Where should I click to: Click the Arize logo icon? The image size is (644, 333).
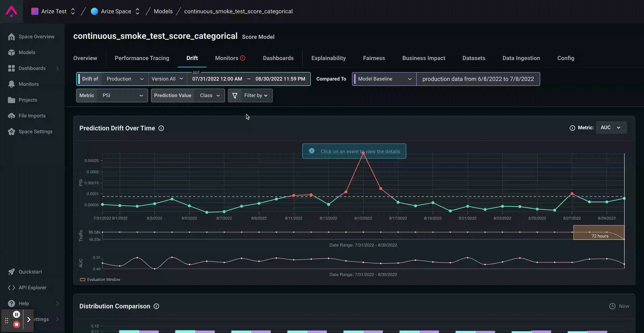(11, 11)
